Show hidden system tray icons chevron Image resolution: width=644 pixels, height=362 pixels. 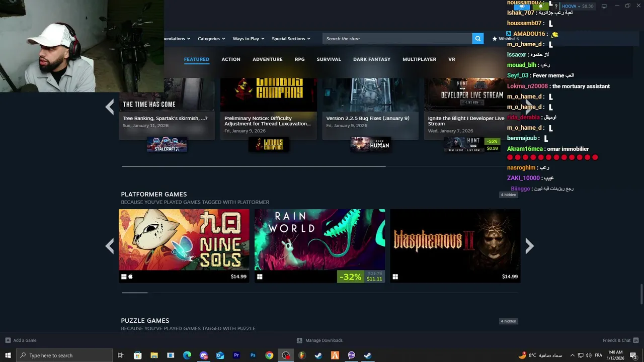[572, 355]
